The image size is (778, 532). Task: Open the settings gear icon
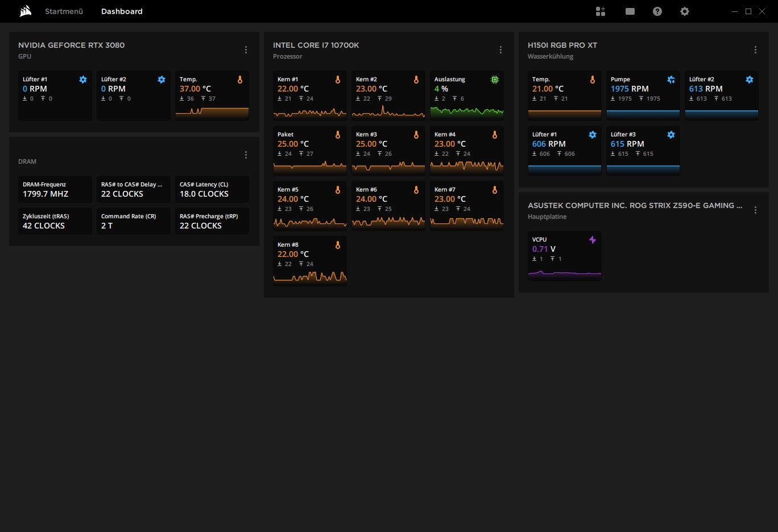685,11
